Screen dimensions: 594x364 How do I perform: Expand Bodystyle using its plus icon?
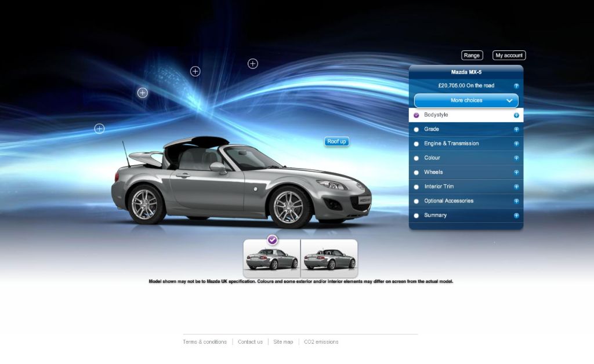pos(516,115)
